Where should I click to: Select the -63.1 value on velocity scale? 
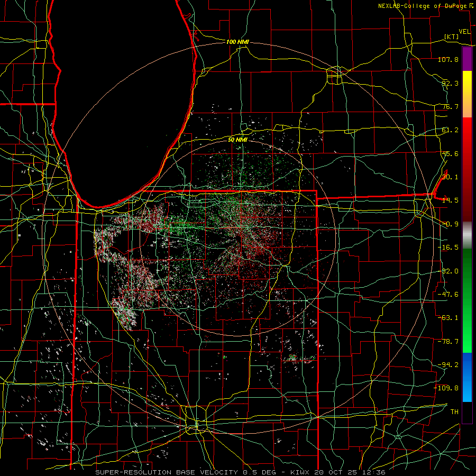(x=448, y=318)
